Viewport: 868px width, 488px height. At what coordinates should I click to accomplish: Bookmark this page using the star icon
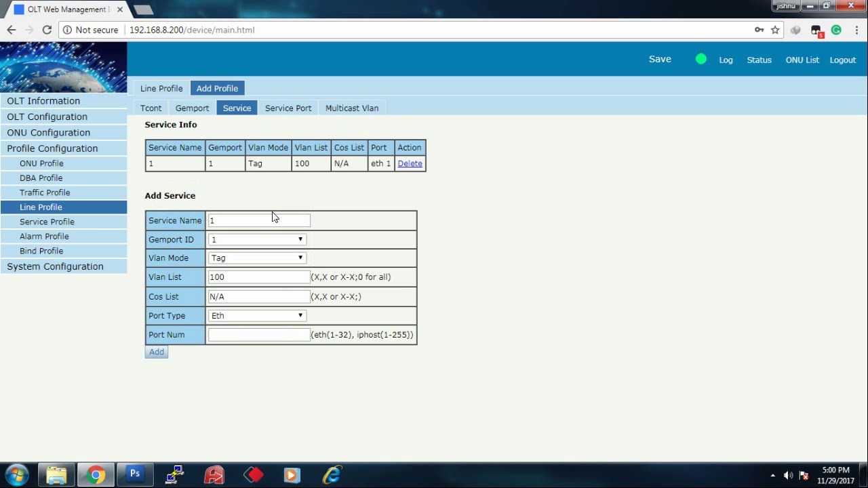click(x=773, y=30)
